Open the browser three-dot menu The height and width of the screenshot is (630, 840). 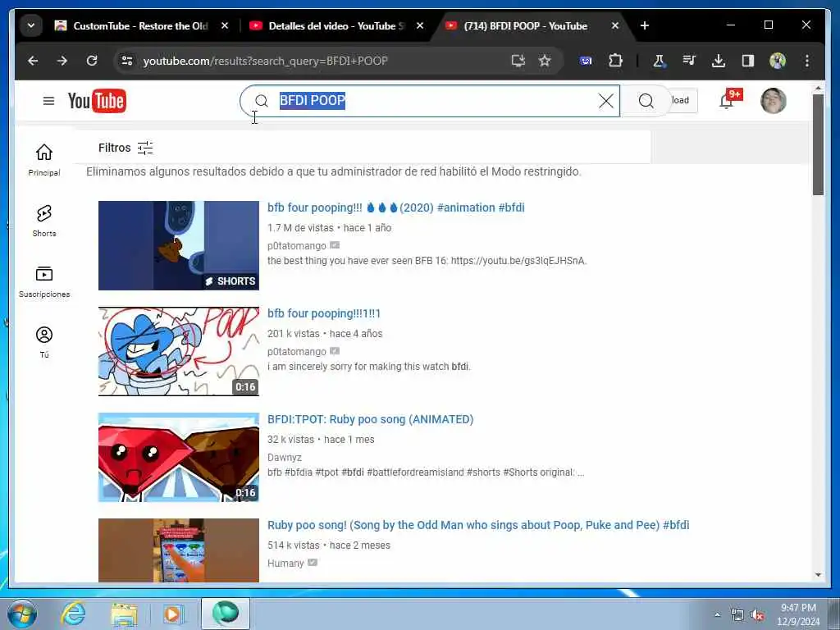pos(807,61)
